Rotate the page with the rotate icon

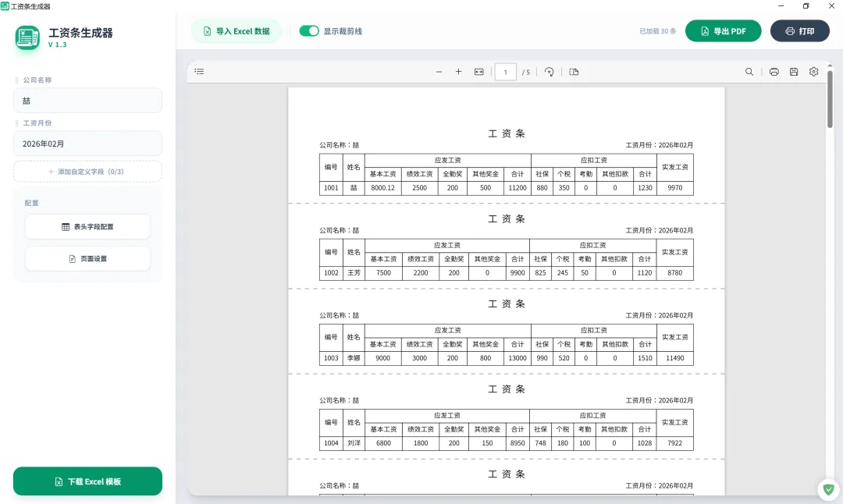549,72
